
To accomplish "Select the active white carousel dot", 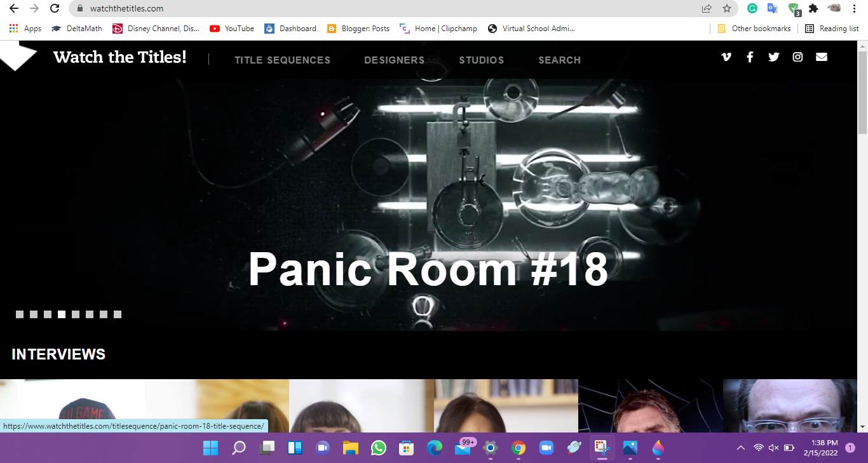I will point(62,314).
